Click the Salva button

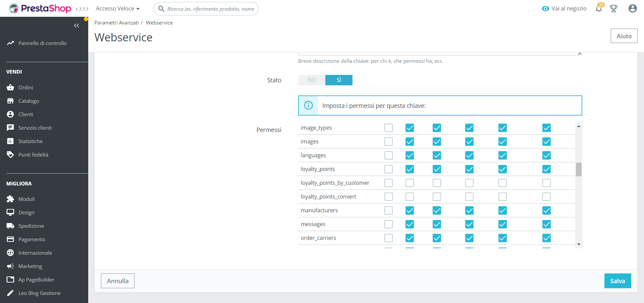coord(618,281)
